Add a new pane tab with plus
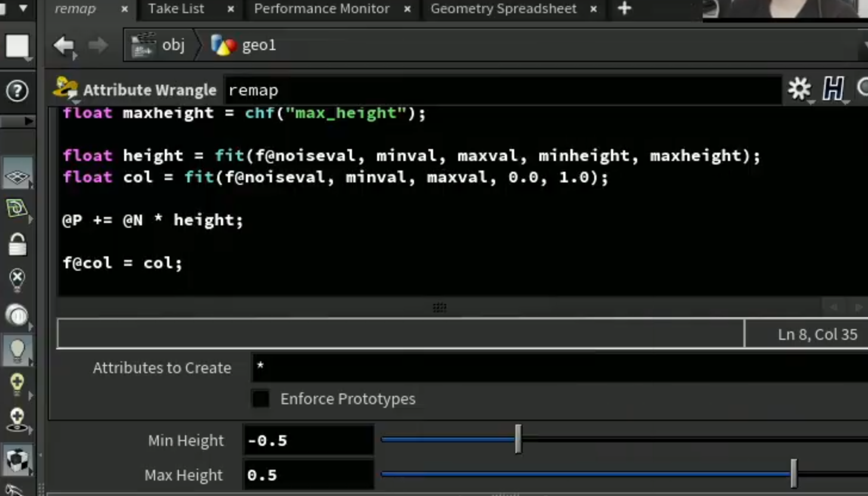This screenshot has width=868, height=496. click(624, 8)
